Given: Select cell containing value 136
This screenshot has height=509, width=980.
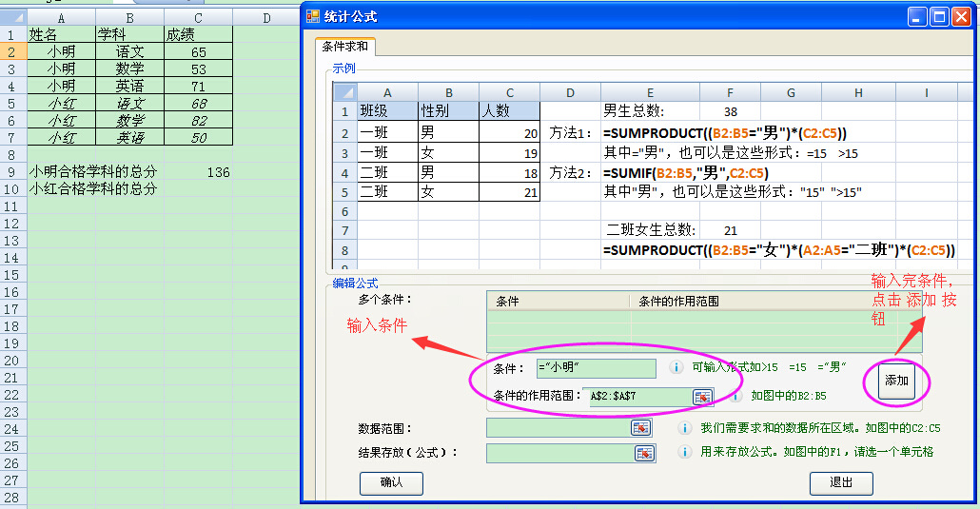Looking at the screenshot, I should click(x=198, y=172).
